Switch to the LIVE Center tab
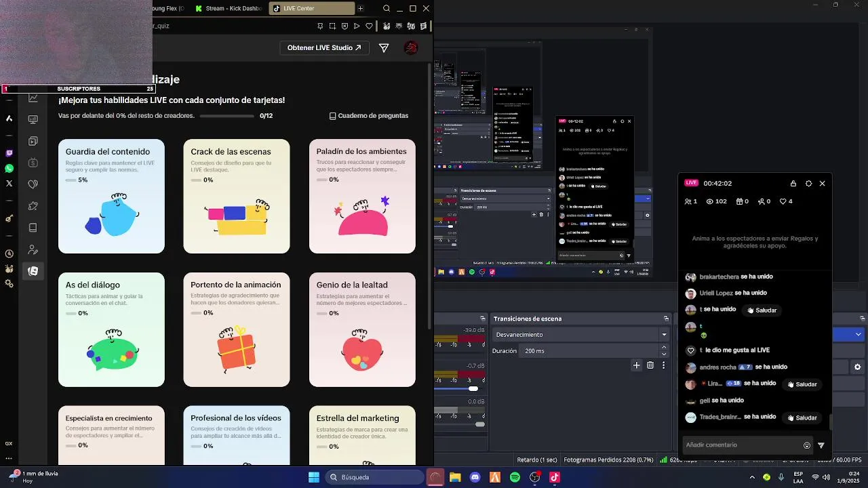868x488 pixels. (x=312, y=8)
